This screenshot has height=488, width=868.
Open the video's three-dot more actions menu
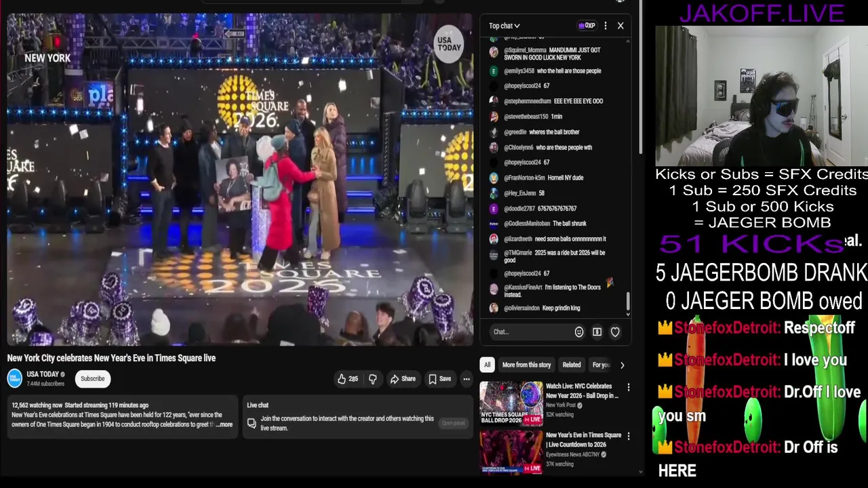(467, 379)
